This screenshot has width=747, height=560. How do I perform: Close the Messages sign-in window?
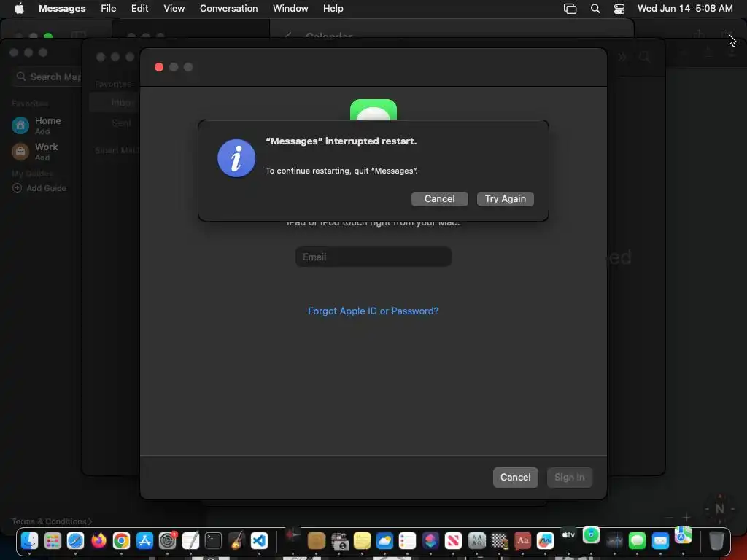159,67
